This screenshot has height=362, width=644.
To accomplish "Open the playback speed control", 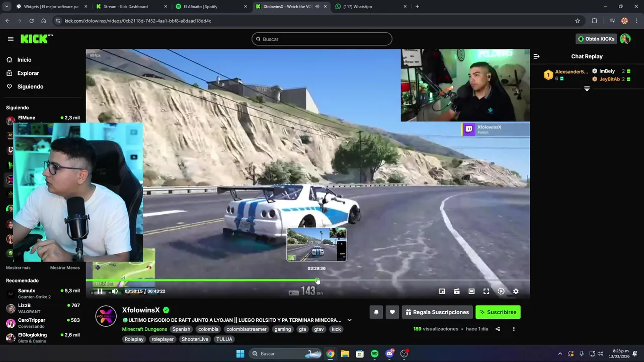I will [x=501, y=291].
